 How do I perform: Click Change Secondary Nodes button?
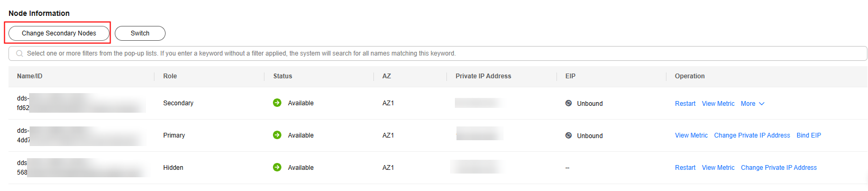tap(59, 33)
